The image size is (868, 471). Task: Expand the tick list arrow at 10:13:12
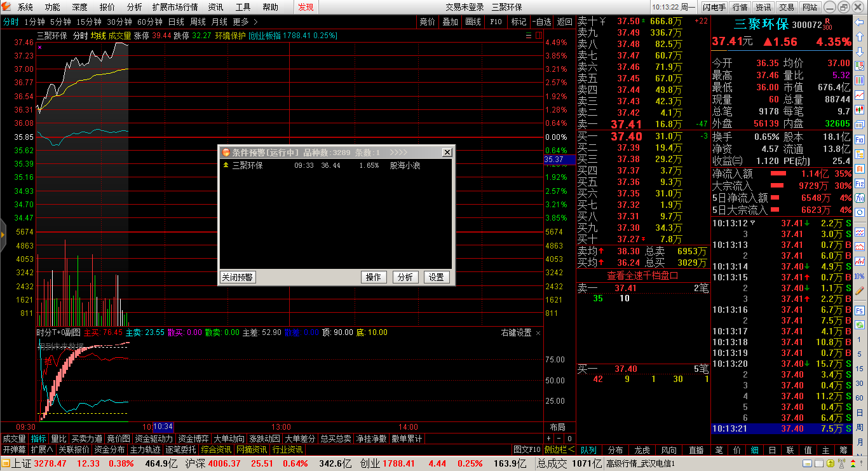click(753, 223)
